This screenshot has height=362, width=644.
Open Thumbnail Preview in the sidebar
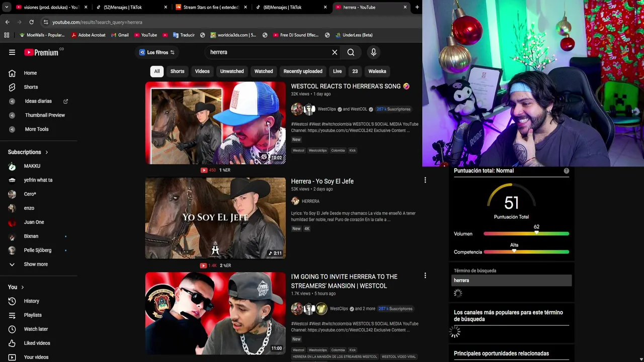click(x=45, y=115)
